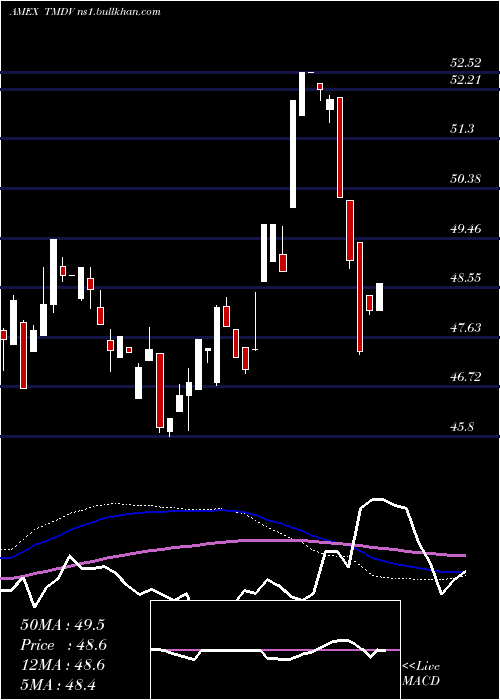
Task: Click the Live MACD label
Action: coord(421,673)
